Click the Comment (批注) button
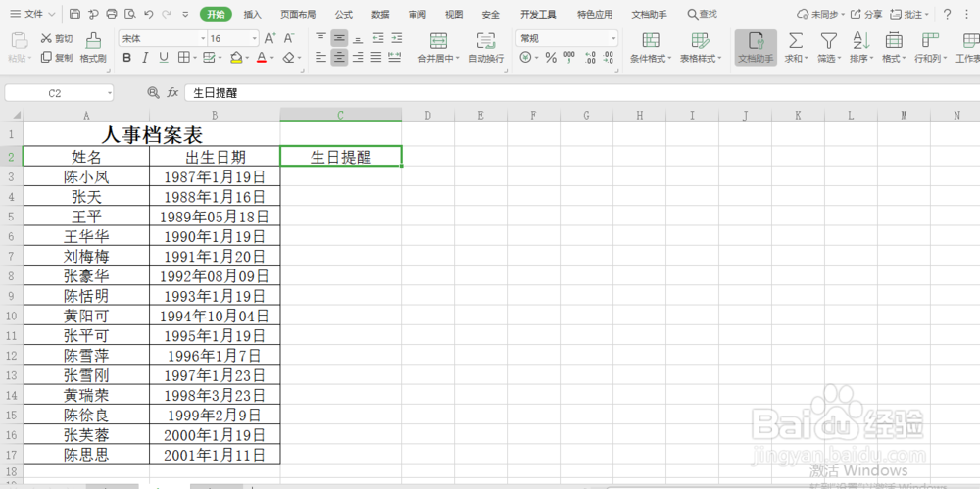Image resolution: width=980 pixels, height=489 pixels. pyautogui.click(x=909, y=14)
